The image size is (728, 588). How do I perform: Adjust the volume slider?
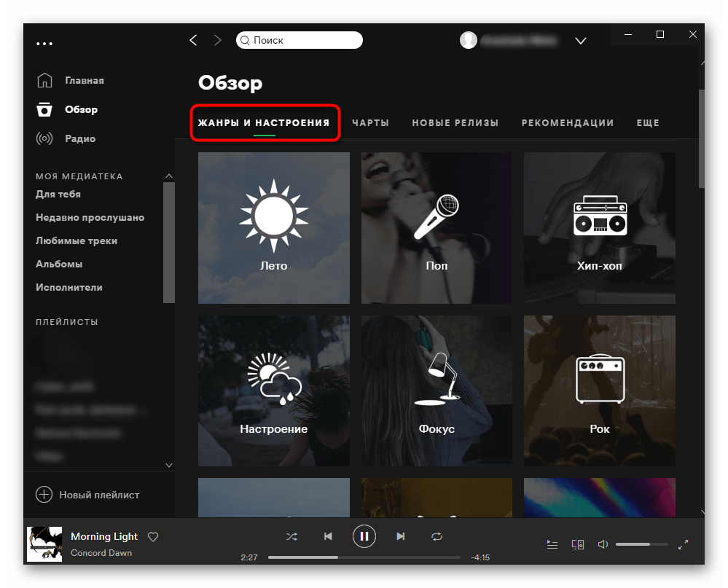(x=642, y=544)
